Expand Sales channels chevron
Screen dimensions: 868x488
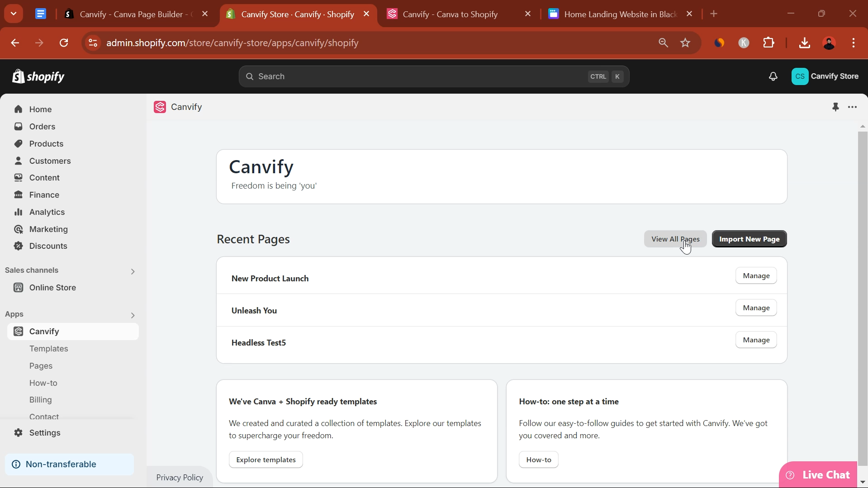[x=133, y=271]
